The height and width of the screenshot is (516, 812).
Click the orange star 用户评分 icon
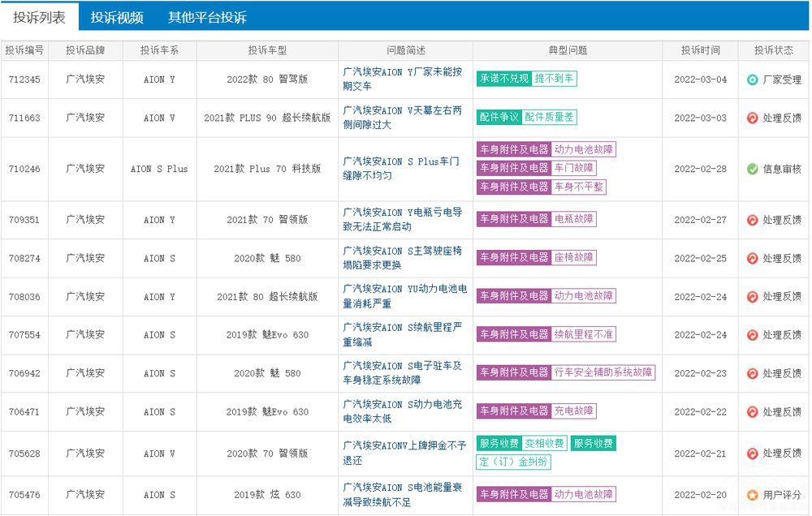[752, 494]
